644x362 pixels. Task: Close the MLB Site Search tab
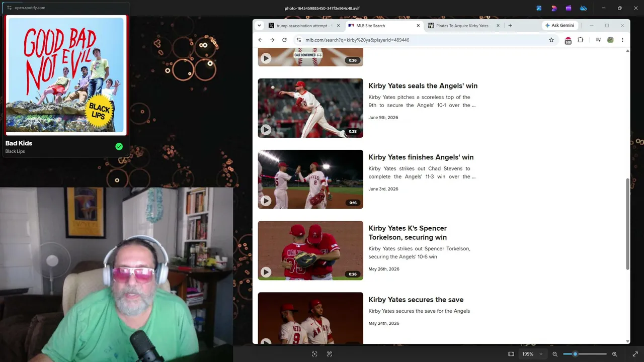point(418,26)
